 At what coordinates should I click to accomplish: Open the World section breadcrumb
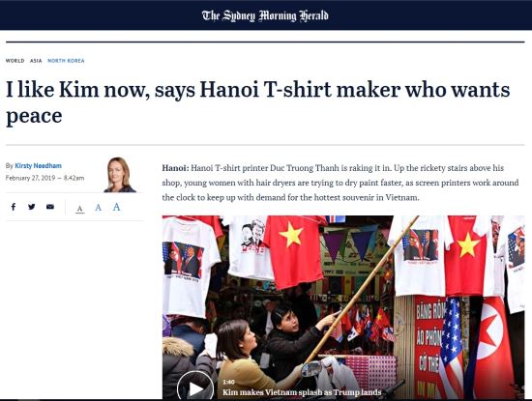(x=15, y=61)
